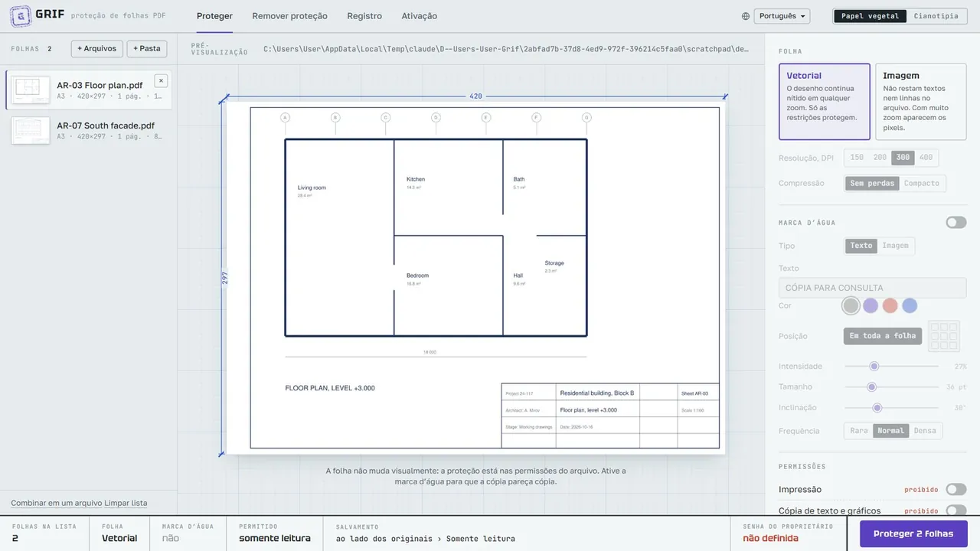Focus the CÓPIA PARA CONSULTA text field

872,288
